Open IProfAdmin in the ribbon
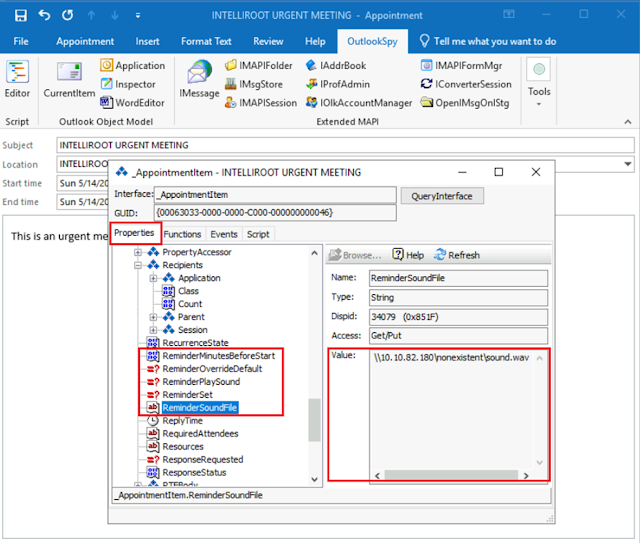This screenshot has height=543, width=640. pyautogui.click(x=338, y=84)
